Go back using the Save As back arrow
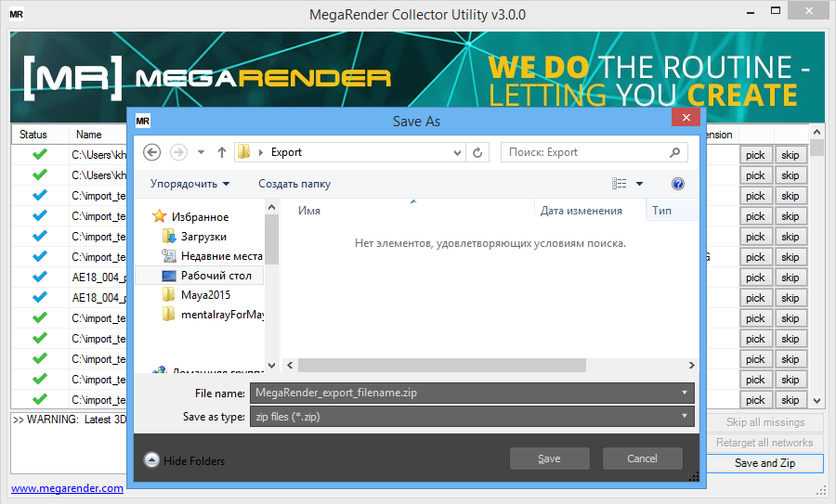This screenshot has width=836, height=504. [152, 152]
